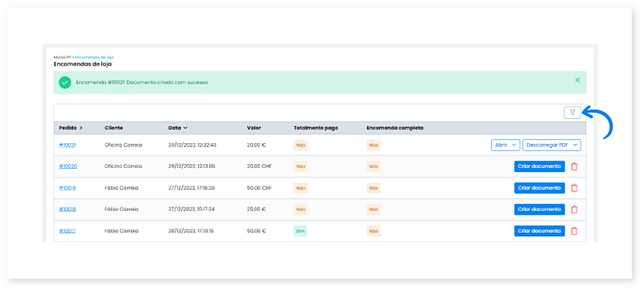This screenshot has height=291, width=644.
Task: Expand the Abrir dropdown for #10021
Action: tap(506, 145)
